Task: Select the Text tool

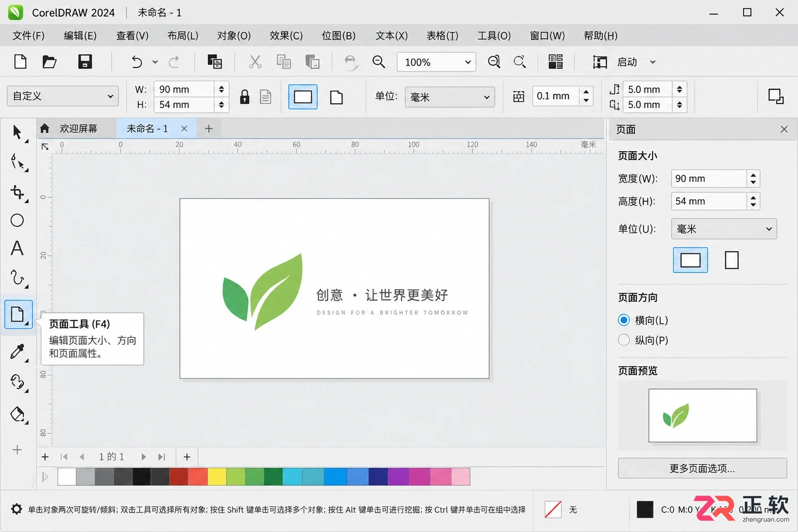Action: click(x=17, y=248)
